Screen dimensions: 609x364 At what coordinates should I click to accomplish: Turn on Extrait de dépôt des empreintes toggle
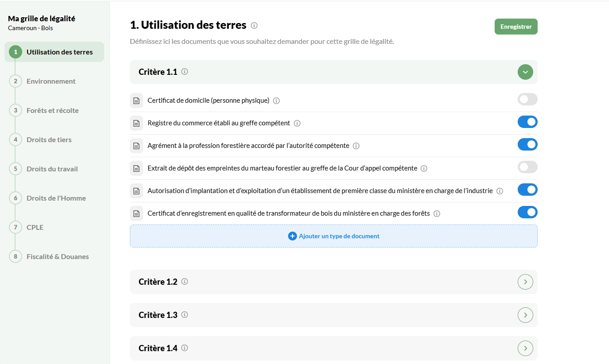coord(527,167)
